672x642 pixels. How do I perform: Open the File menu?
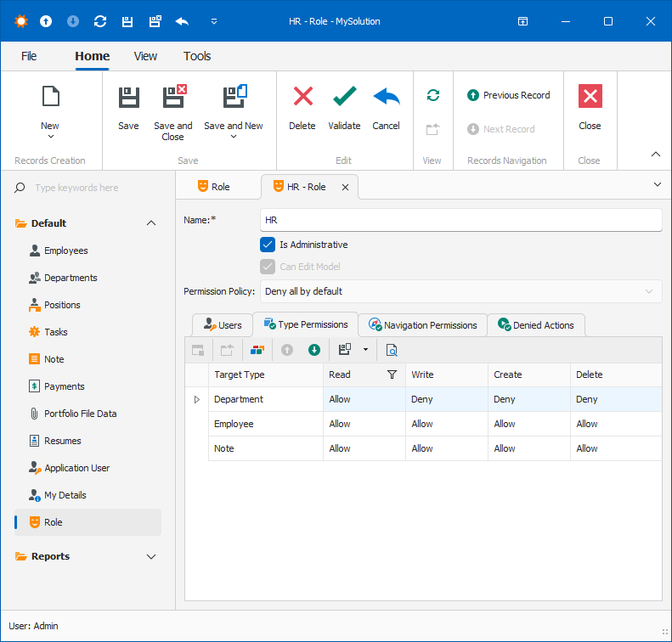(29, 56)
